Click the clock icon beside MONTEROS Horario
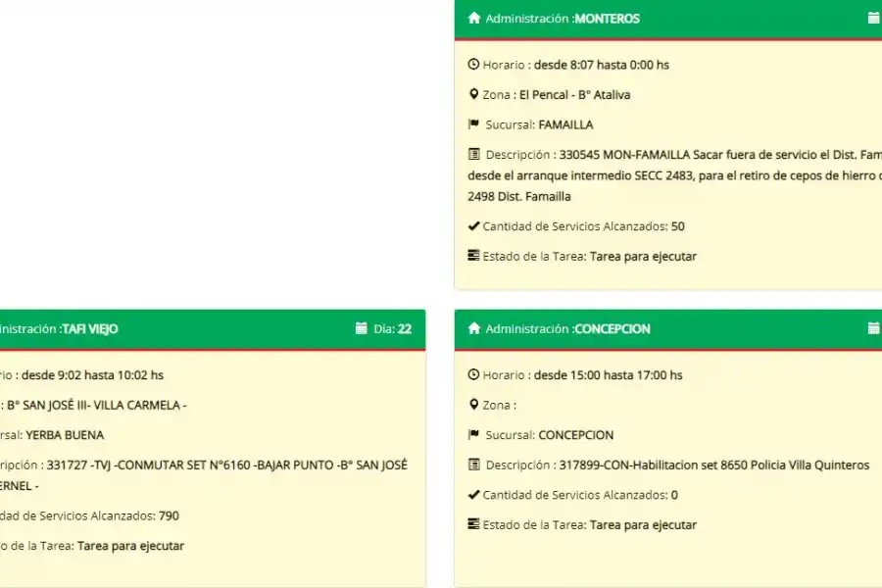 pyautogui.click(x=474, y=65)
